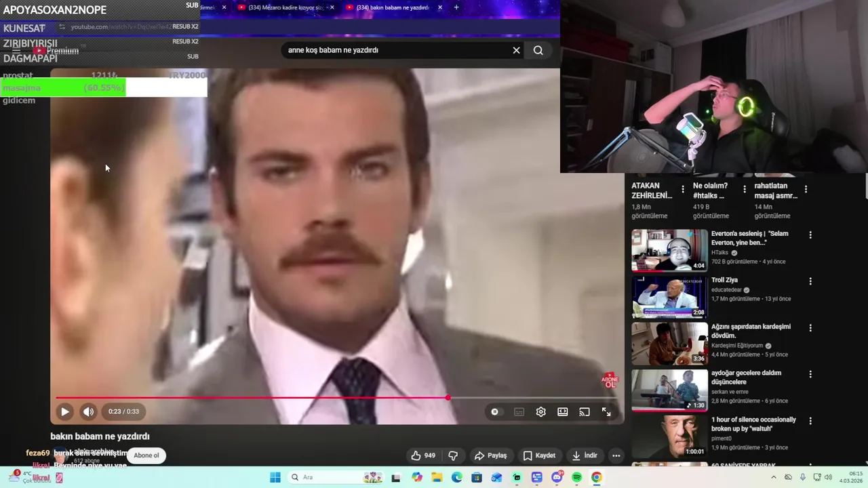Viewport: 868px width, 488px height.
Task: Switch to theater mode view
Action: click(x=562, y=411)
